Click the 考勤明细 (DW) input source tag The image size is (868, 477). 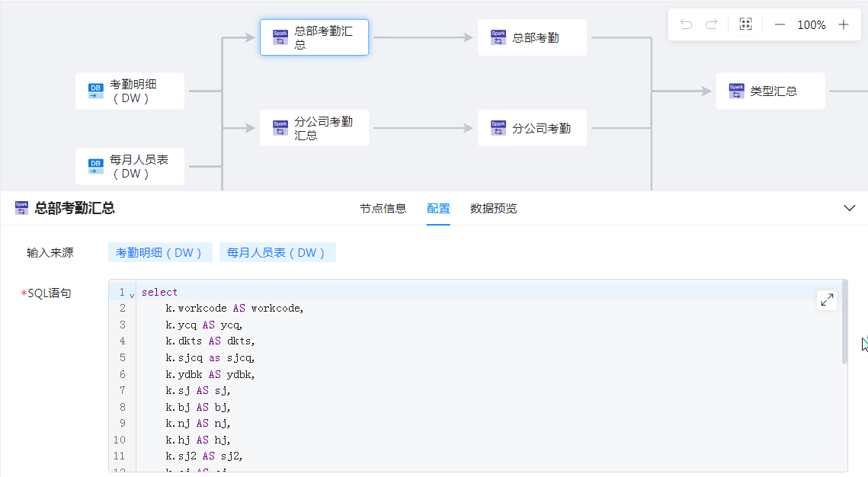[160, 253]
